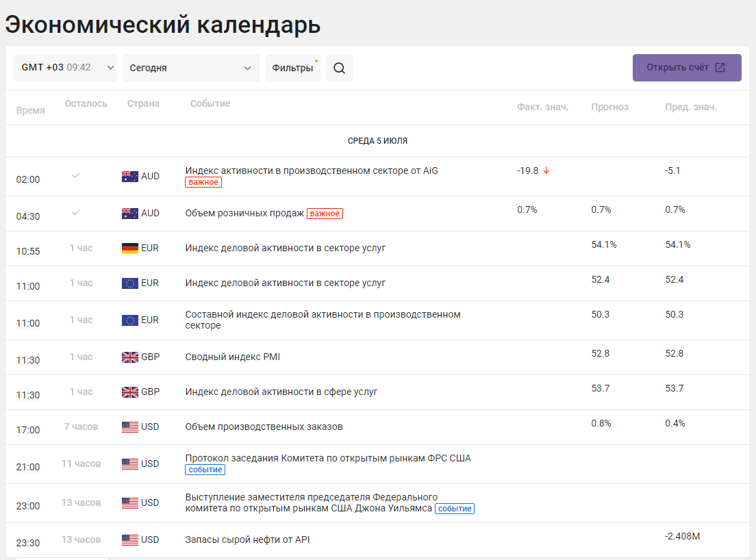Click US flag in the 23:00 row
The width and height of the screenshot is (756, 560).
(x=129, y=503)
